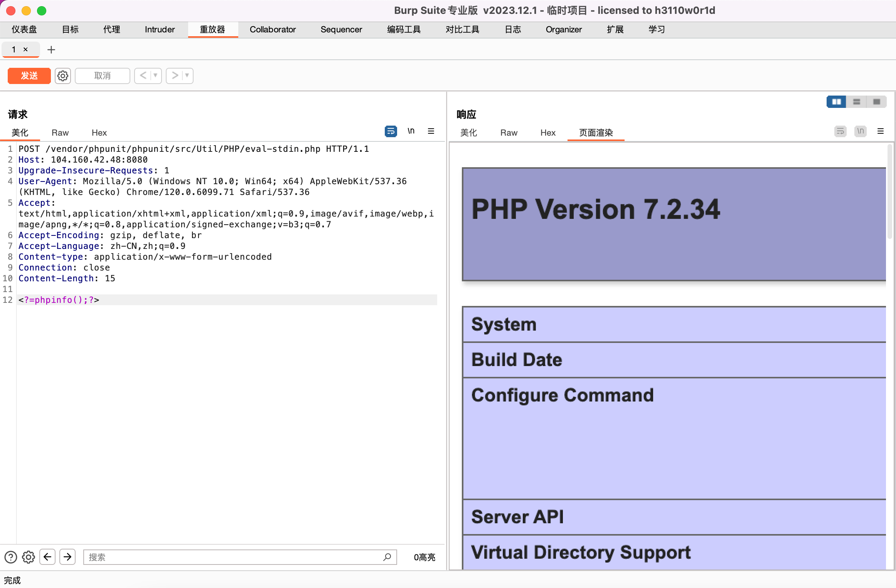Click the magnifier icon in the search bar
The image size is (896, 588).
(386, 557)
